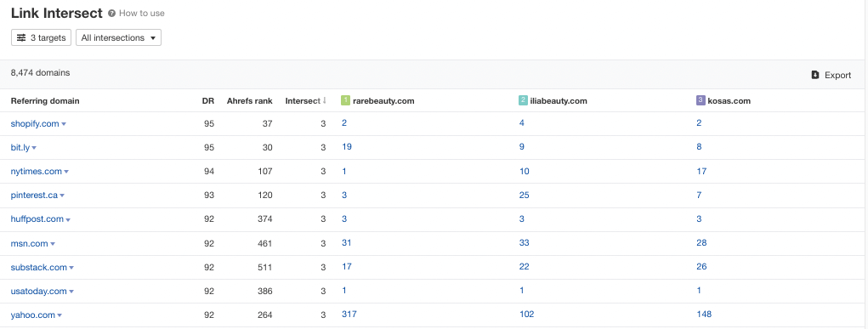Click nytimes.com's 10 links to iliabeauty.com
868x329 pixels.
tap(525, 171)
